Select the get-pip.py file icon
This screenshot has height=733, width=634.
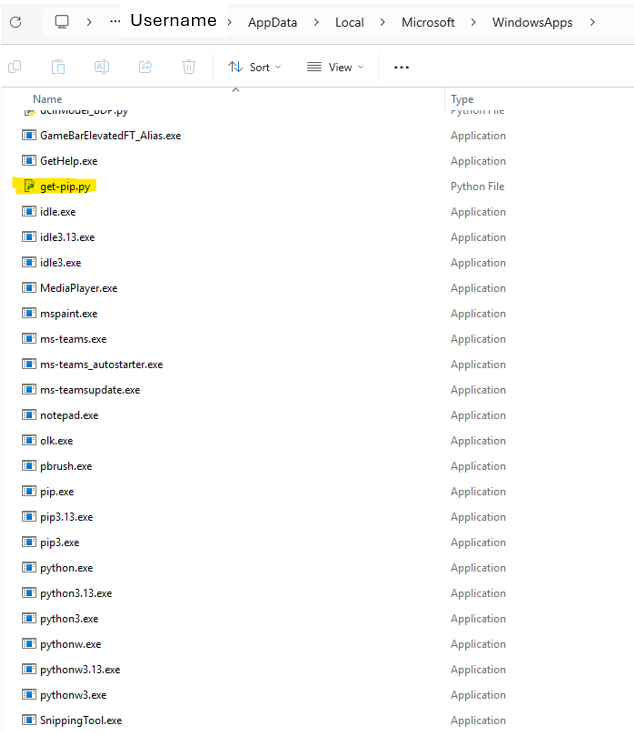click(x=29, y=186)
